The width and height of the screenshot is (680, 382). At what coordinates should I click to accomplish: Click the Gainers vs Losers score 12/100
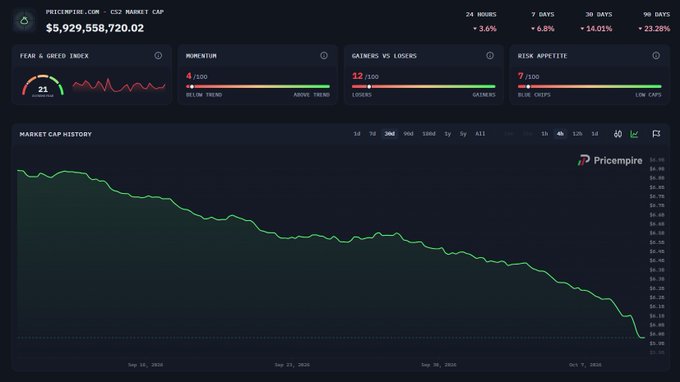point(365,76)
